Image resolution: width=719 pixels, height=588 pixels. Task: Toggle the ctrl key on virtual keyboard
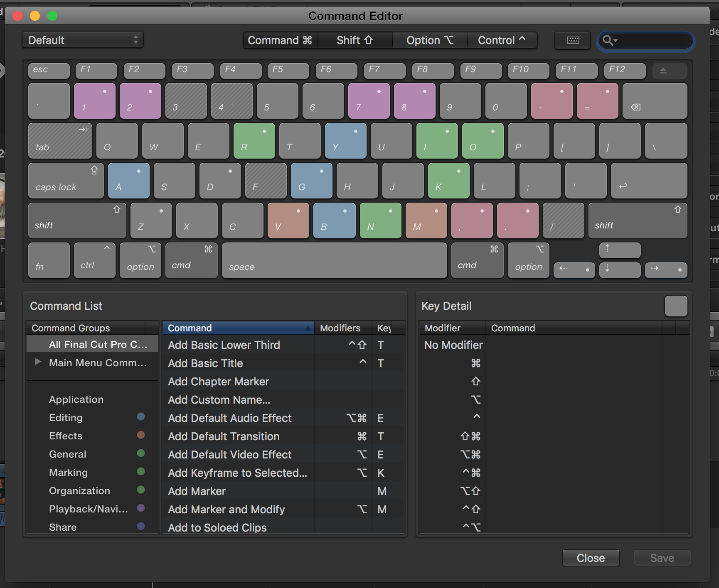94,260
